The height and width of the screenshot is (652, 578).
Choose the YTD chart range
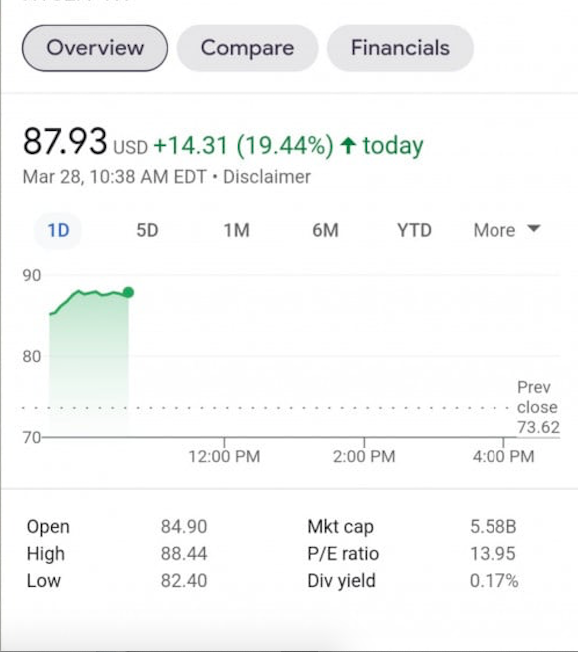(414, 230)
